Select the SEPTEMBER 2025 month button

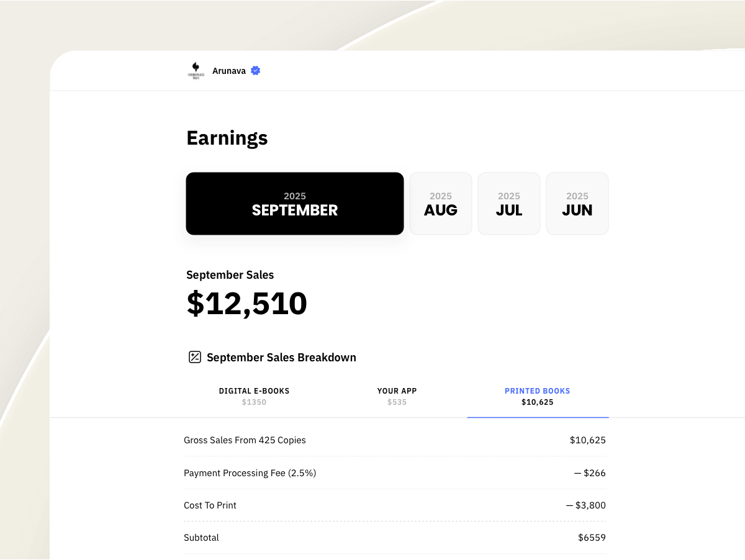click(294, 204)
